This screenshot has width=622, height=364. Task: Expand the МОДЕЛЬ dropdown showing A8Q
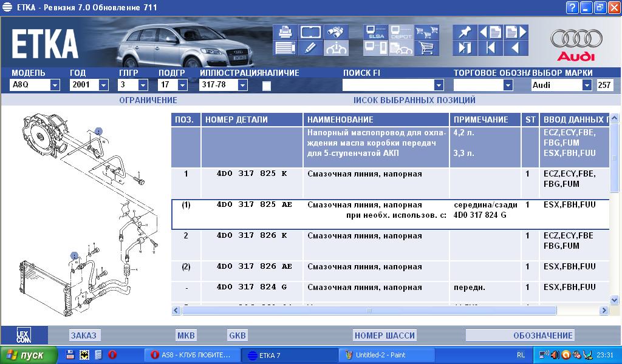tap(55, 86)
